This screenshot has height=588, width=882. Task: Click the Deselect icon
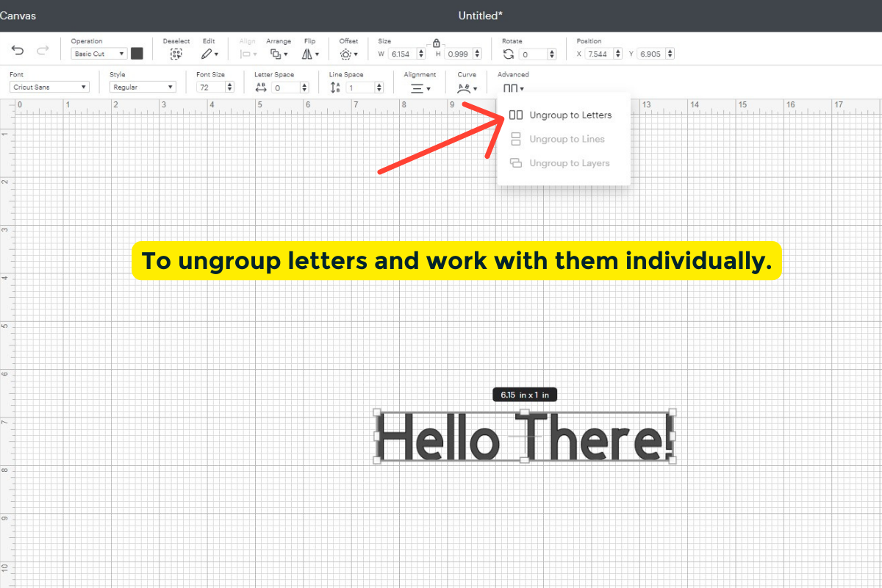[176, 54]
